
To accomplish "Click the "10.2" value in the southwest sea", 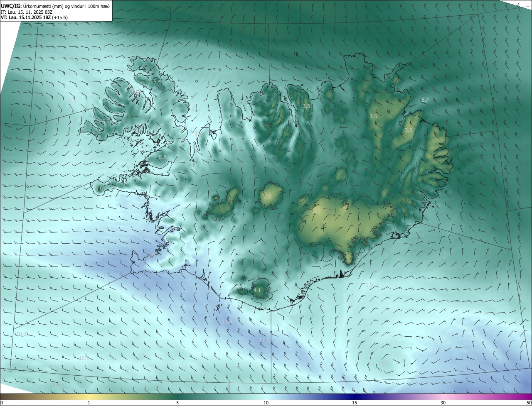I will point(22,334).
